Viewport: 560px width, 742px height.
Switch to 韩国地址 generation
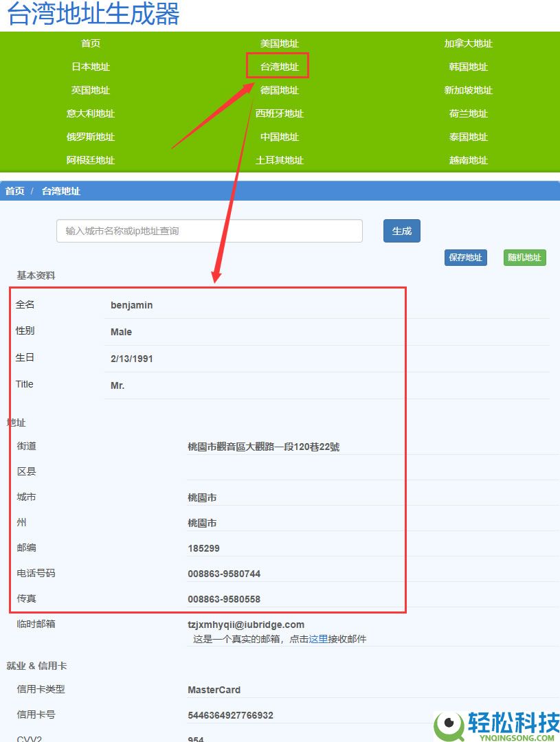468,67
